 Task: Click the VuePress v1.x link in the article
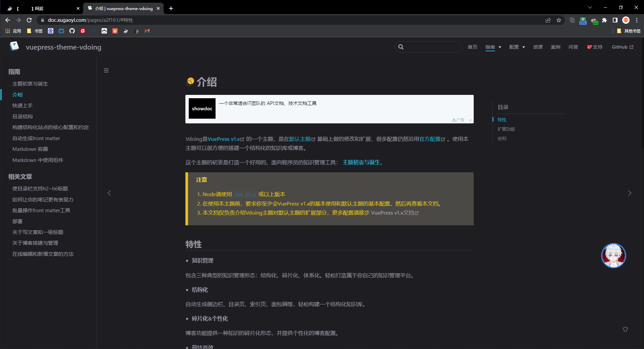point(224,139)
